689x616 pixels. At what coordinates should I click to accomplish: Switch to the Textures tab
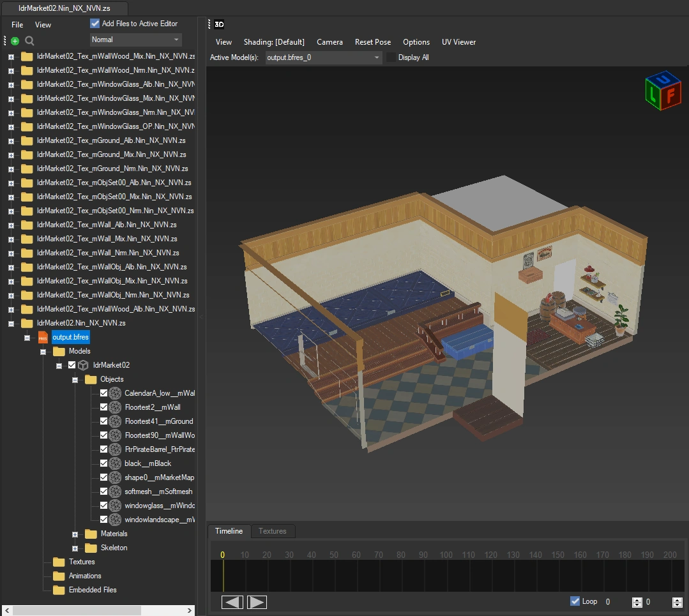pyautogui.click(x=272, y=531)
